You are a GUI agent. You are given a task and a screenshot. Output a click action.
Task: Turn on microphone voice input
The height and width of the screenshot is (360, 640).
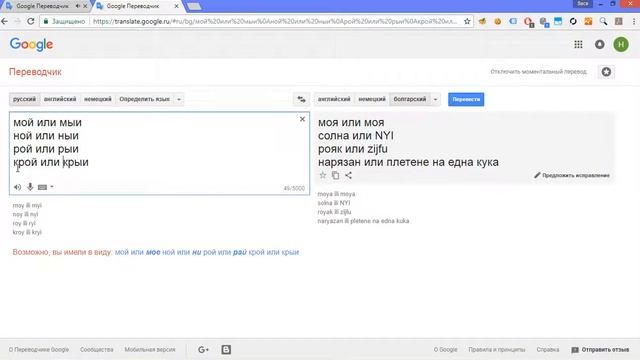pyautogui.click(x=30, y=187)
